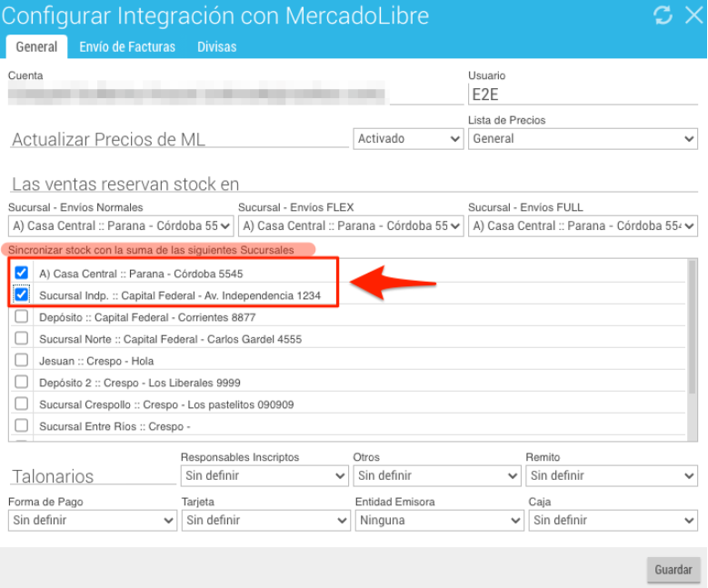Click text 'Jesuan :: Crespo - Hola'
Viewport: 708px width, 588px height.
96,362
